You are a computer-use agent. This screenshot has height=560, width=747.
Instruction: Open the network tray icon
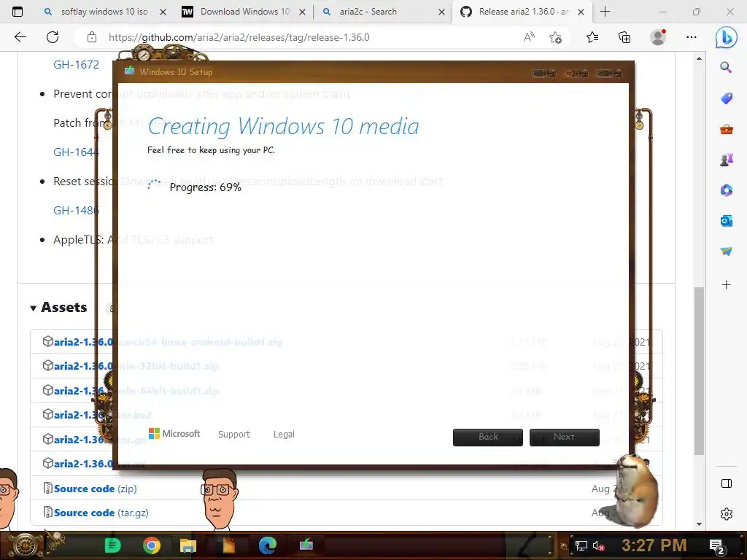[581, 545]
